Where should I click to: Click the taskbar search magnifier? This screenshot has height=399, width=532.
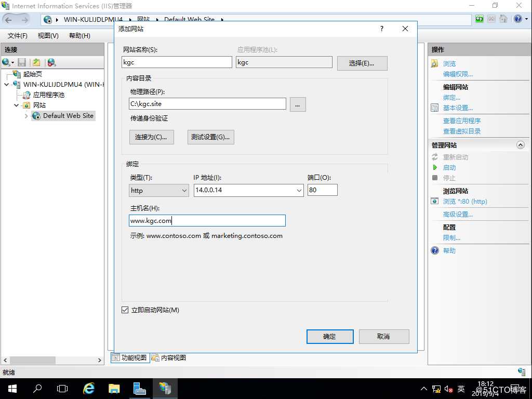point(37,389)
